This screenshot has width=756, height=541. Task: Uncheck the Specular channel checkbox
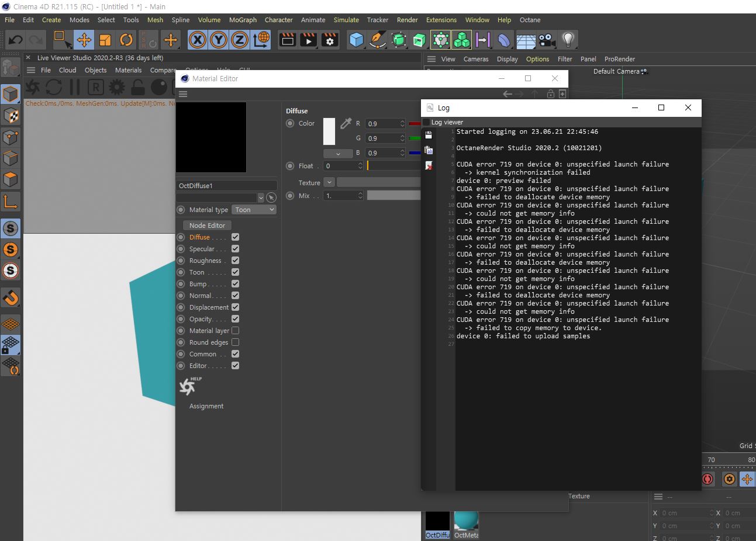point(235,249)
